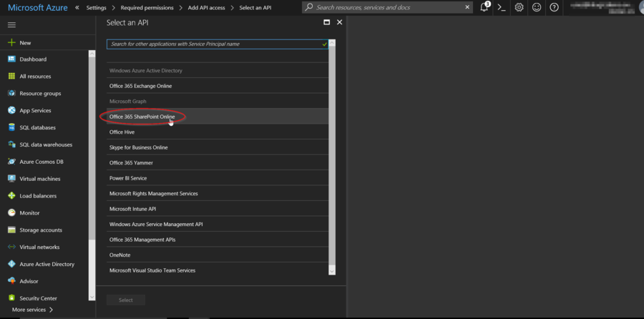Go to Required permissions breadcrumb
This screenshot has height=319, width=644.
147,7
